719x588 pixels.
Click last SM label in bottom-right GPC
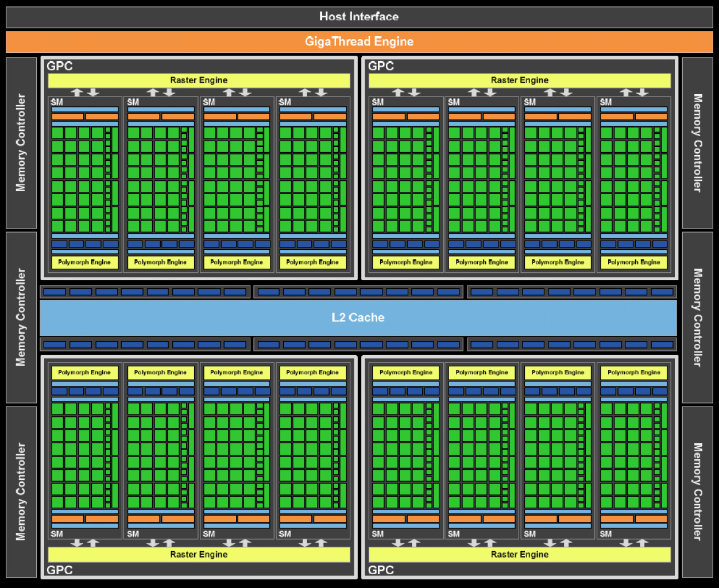click(x=606, y=534)
